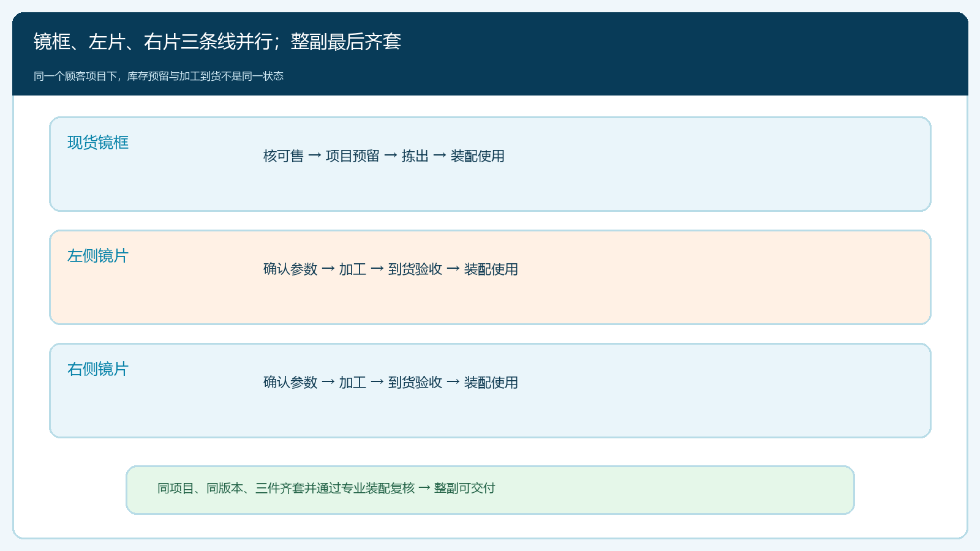Select the 右侧镜片 lane label
This screenshot has height=551, width=980.
click(98, 369)
